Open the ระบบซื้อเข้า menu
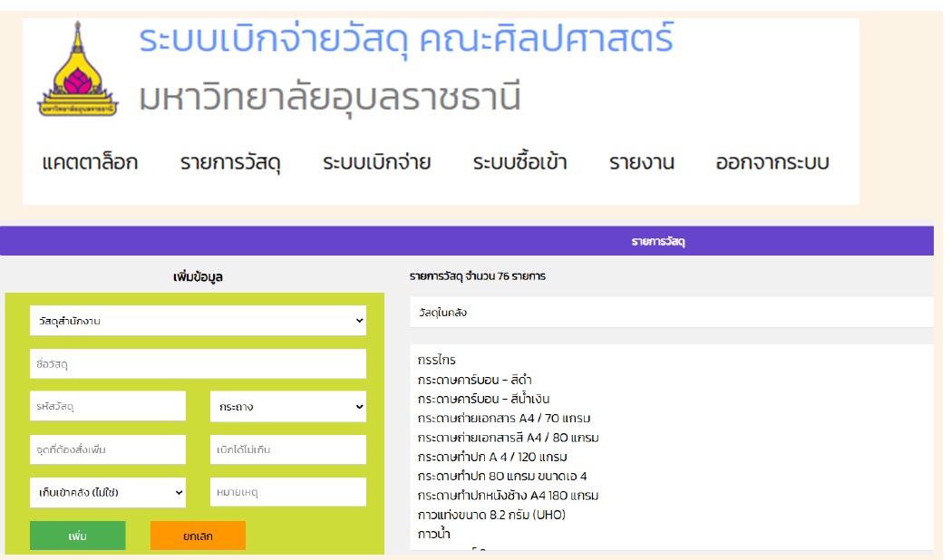Image resolution: width=951 pixels, height=560 pixels. 519,163
